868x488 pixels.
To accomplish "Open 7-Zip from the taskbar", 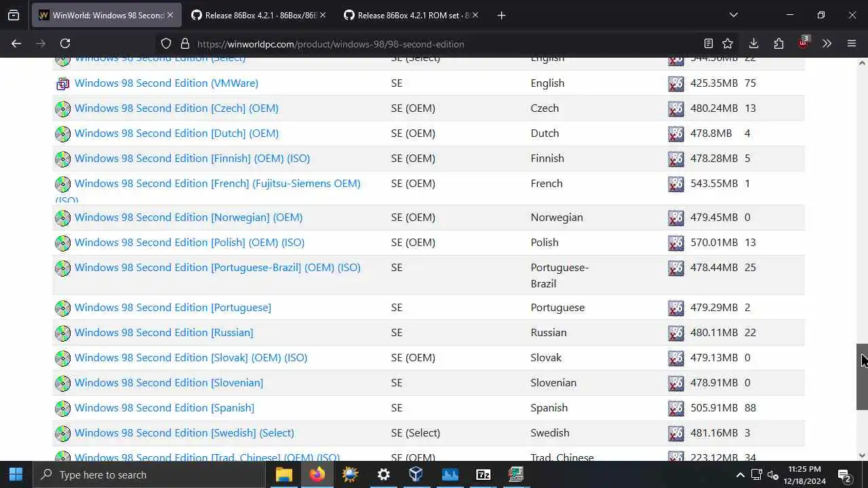I will 483,474.
